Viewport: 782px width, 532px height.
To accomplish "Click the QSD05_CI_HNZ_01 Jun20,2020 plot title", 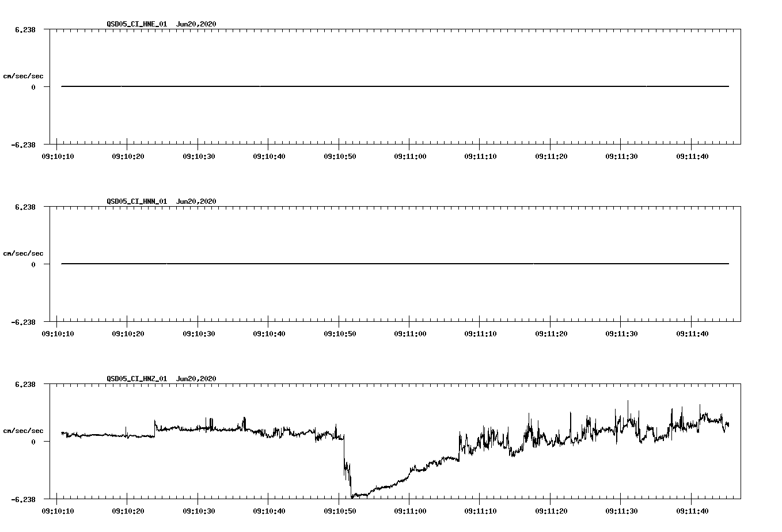I will pyautogui.click(x=161, y=379).
